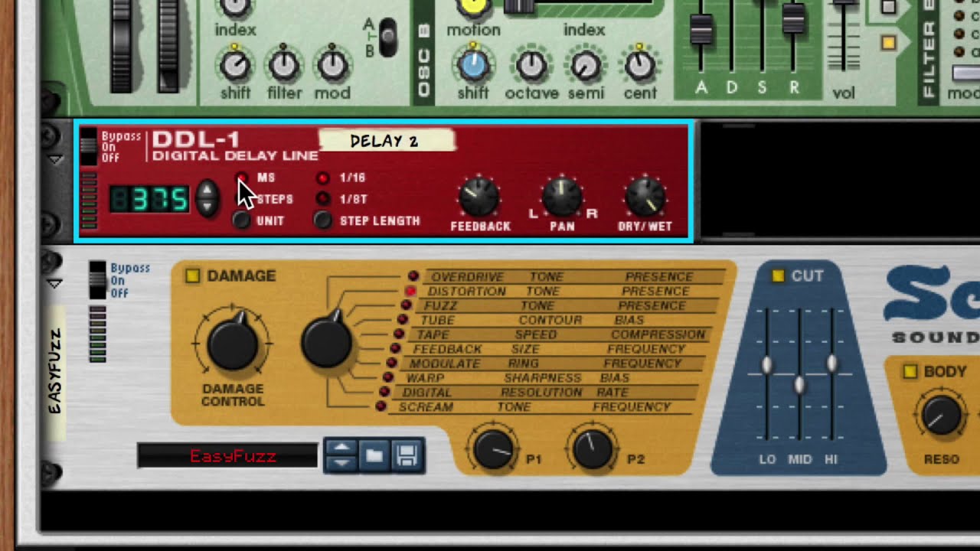
Task: Select the TAPE damage type
Action: coord(399,334)
